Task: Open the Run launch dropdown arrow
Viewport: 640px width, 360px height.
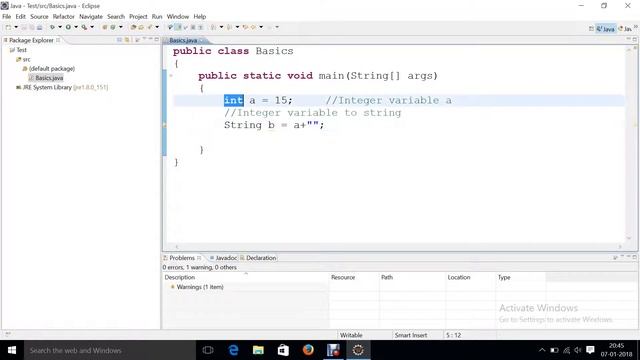Action: pyautogui.click(x=76, y=27)
